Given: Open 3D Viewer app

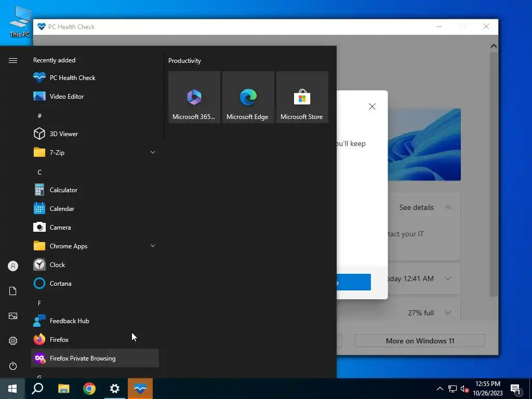Looking at the screenshot, I should pyautogui.click(x=95, y=134).
